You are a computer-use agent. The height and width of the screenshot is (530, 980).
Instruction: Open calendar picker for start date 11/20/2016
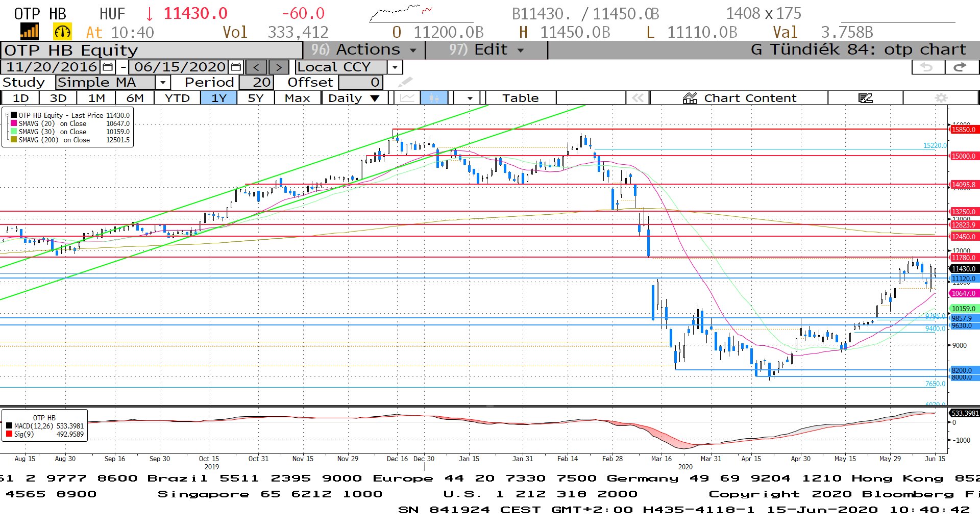click(108, 67)
